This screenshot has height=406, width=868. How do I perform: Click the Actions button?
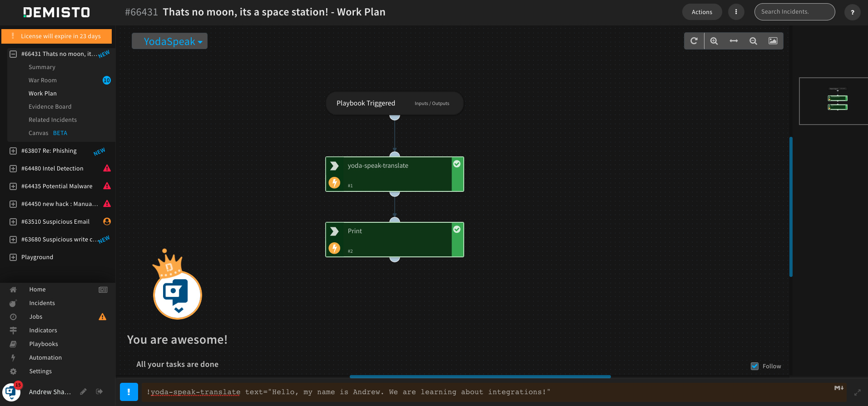(702, 12)
